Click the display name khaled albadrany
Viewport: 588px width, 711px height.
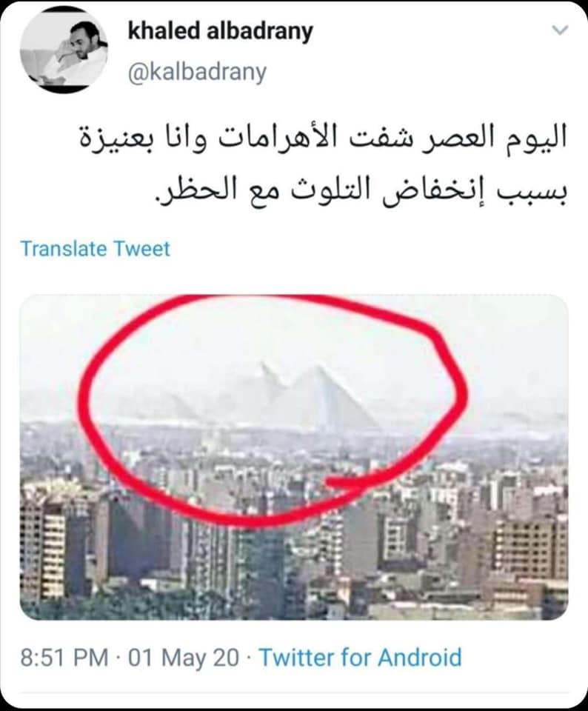221,32
